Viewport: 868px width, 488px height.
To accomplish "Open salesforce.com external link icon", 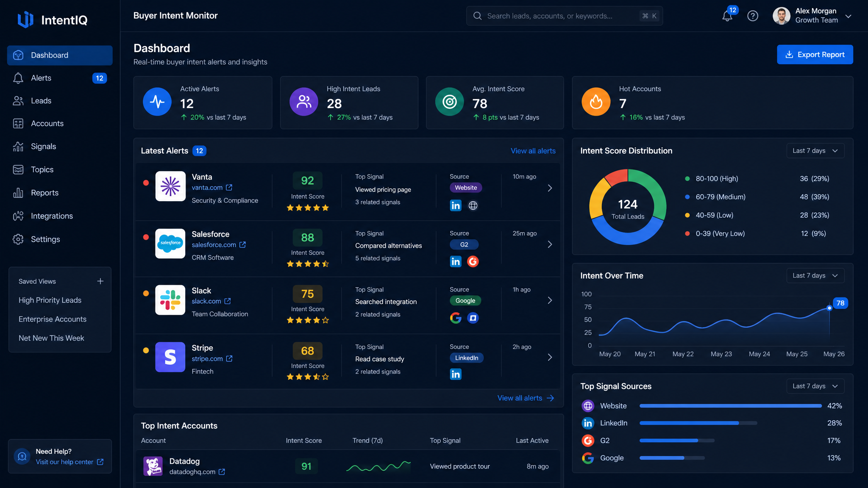I will tap(243, 245).
